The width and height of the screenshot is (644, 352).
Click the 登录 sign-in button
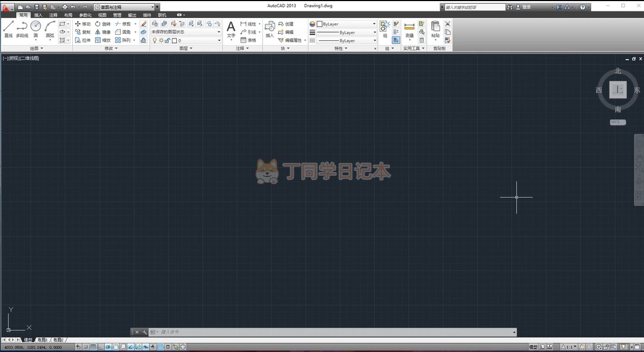[523, 7]
